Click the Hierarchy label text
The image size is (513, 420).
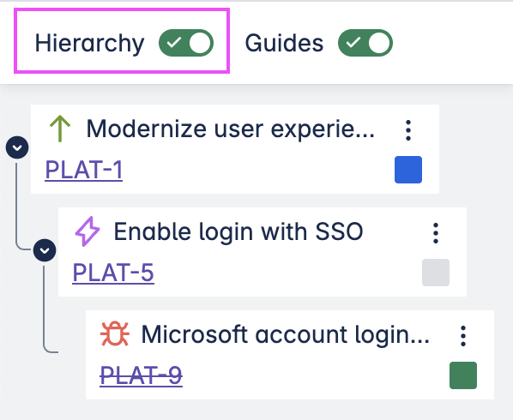[89, 43]
